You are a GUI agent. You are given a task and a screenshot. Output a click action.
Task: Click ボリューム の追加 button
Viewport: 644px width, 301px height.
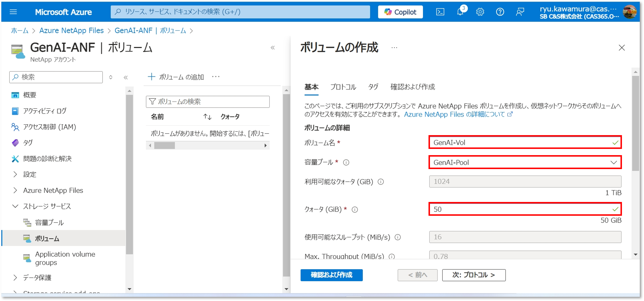[x=176, y=77]
